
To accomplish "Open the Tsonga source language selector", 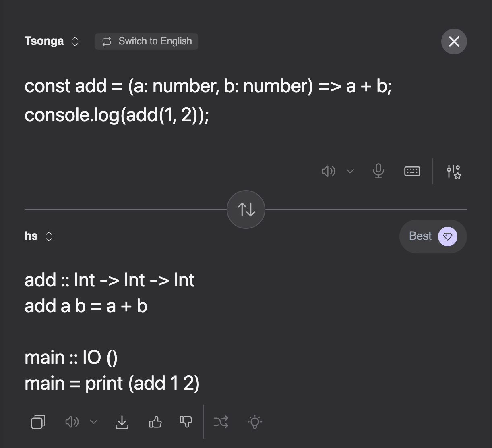I will [x=51, y=41].
